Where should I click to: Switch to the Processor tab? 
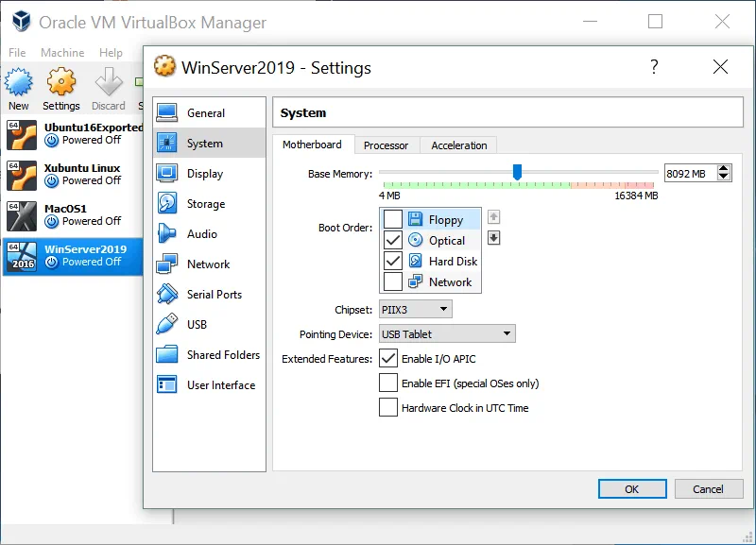(x=386, y=145)
